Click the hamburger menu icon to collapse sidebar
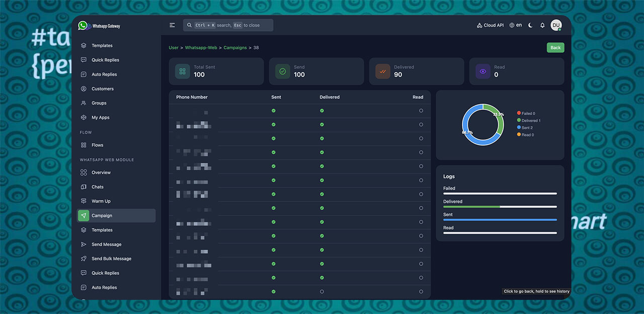Viewport: 644px width, 314px height. click(172, 25)
